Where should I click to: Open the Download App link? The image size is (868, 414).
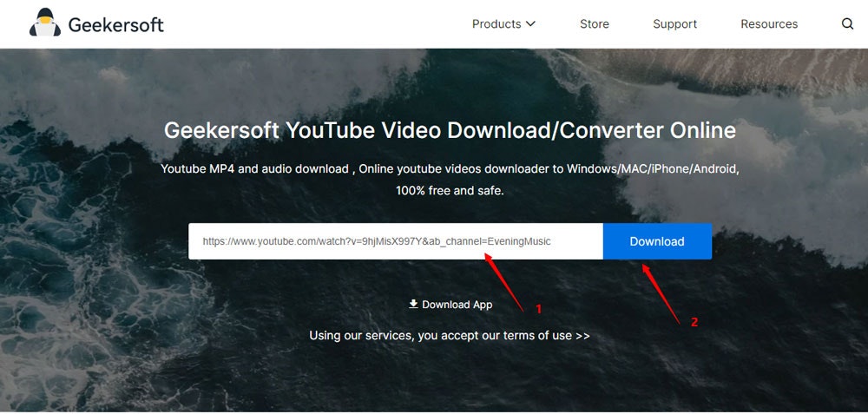[450, 305]
